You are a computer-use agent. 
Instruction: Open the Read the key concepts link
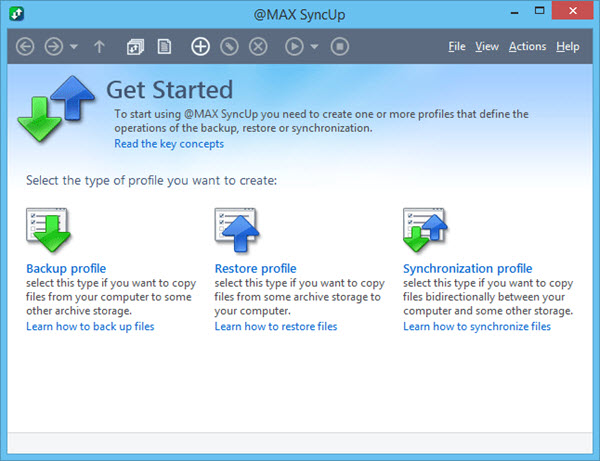169,144
